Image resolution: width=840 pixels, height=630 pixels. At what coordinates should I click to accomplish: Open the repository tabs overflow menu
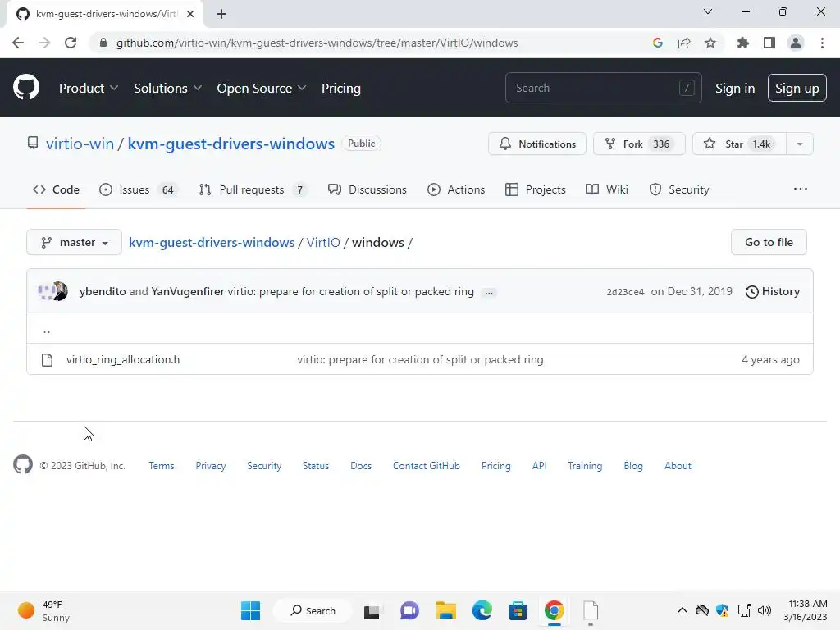coord(800,189)
